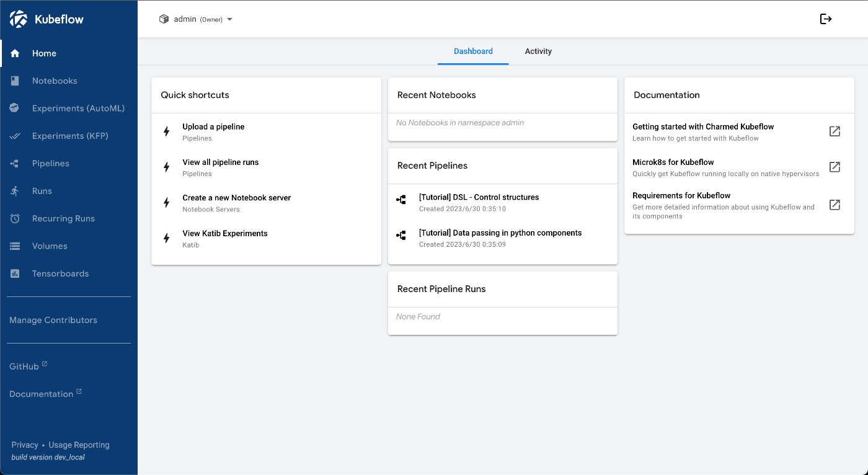Viewport: 868px width, 475px height.
Task: Click lightning icon beside Upload a pipeline
Action: [166, 131]
